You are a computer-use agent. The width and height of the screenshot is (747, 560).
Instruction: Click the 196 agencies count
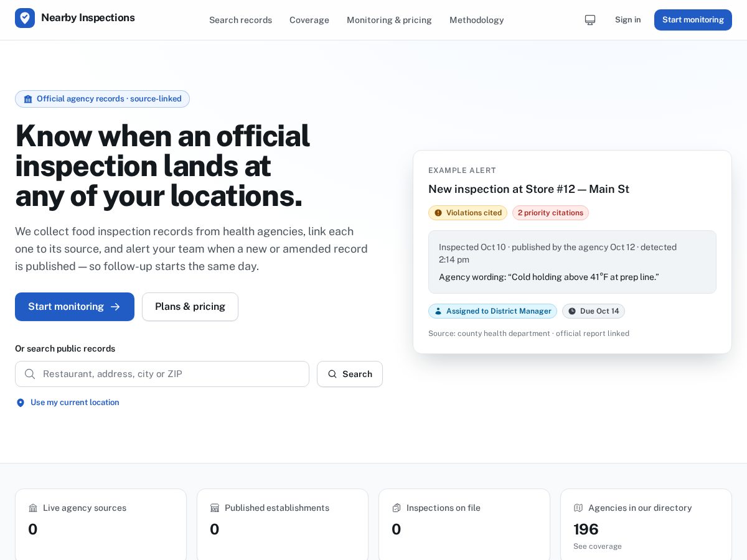click(x=586, y=530)
